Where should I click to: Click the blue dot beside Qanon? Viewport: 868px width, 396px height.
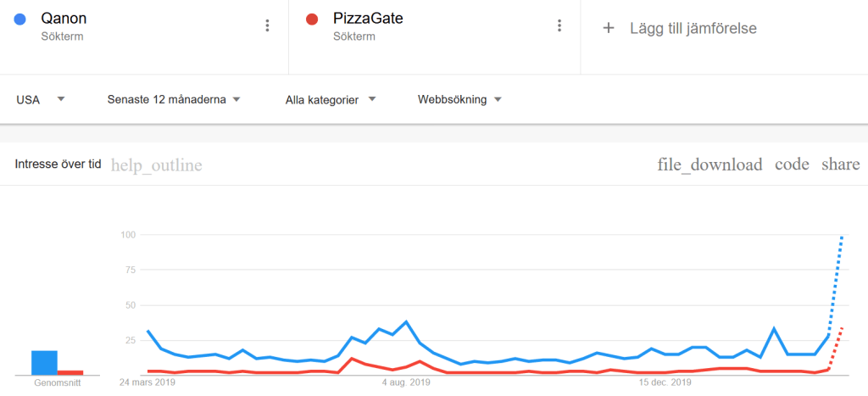coord(21,19)
